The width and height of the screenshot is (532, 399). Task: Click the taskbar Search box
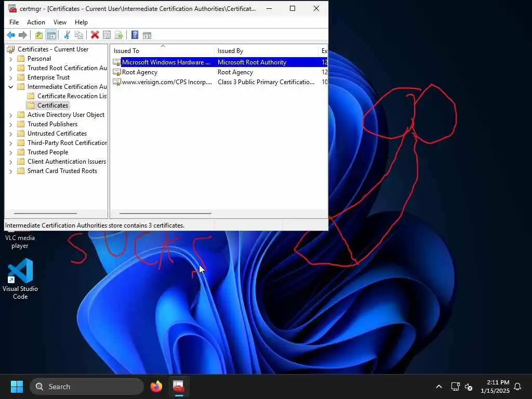point(87,387)
